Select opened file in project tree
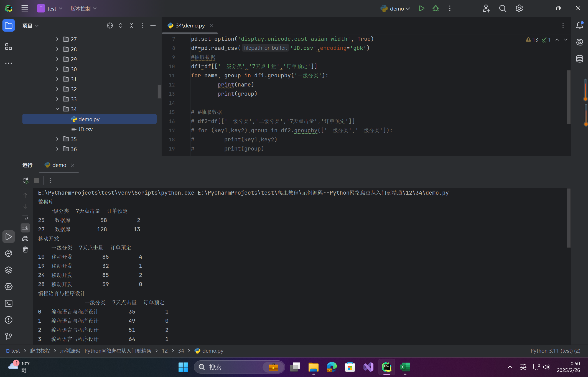 [110, 26]
